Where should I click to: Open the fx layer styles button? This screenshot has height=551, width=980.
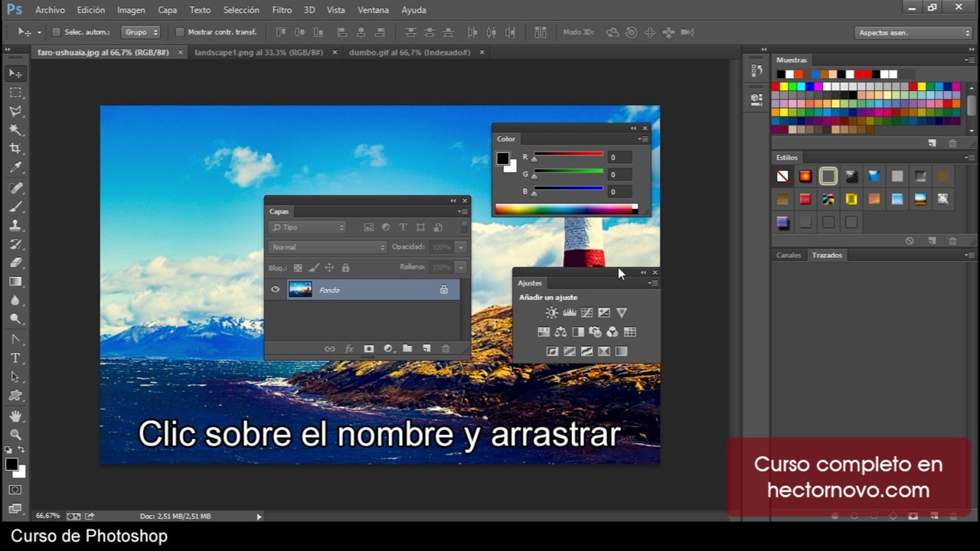point(349,349)
